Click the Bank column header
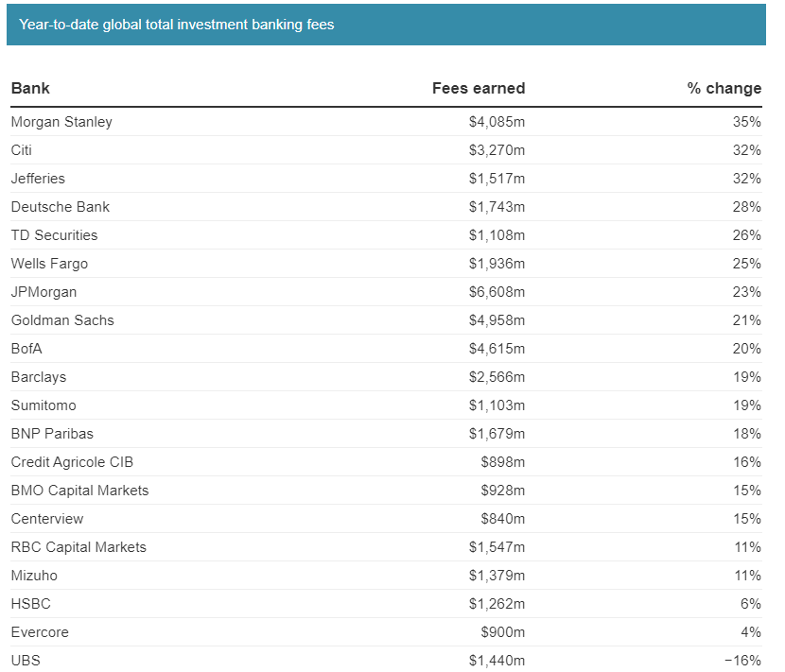Image resolution: width=785 pixels, height=672 pixels. [30, 88]
